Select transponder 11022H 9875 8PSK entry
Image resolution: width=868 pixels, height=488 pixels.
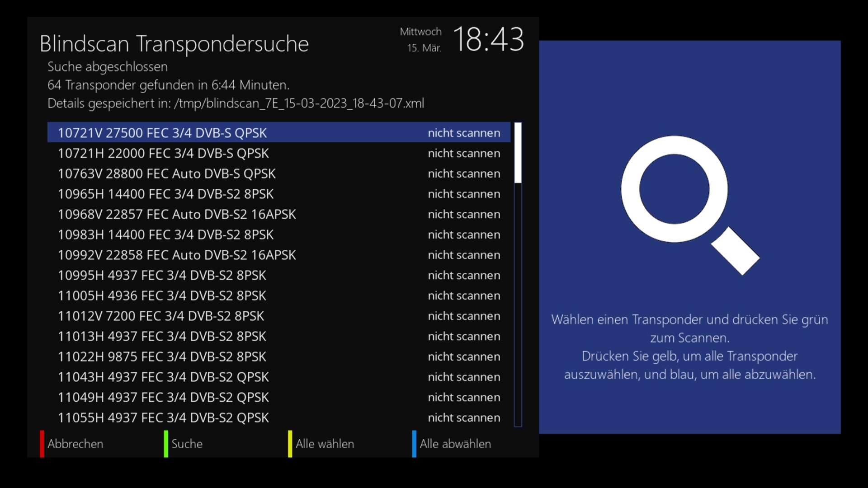pos(279,357)
